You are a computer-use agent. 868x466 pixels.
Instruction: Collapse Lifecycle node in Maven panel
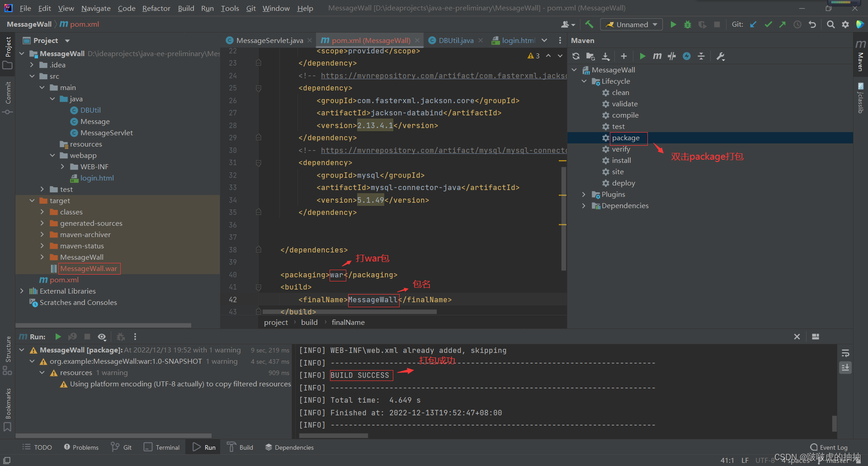click(584, 81)
